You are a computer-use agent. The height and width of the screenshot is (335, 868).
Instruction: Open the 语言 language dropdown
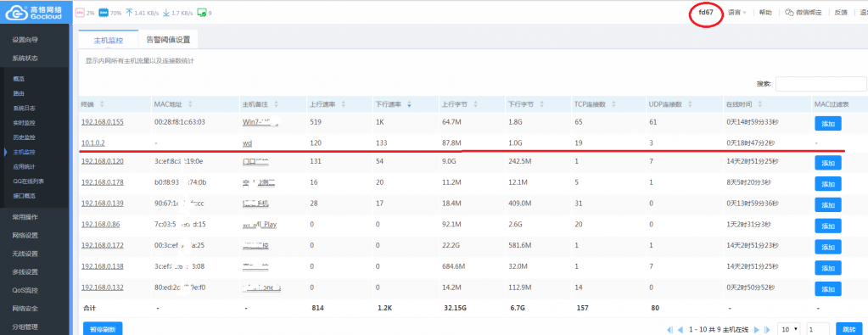tap(736, 12)
